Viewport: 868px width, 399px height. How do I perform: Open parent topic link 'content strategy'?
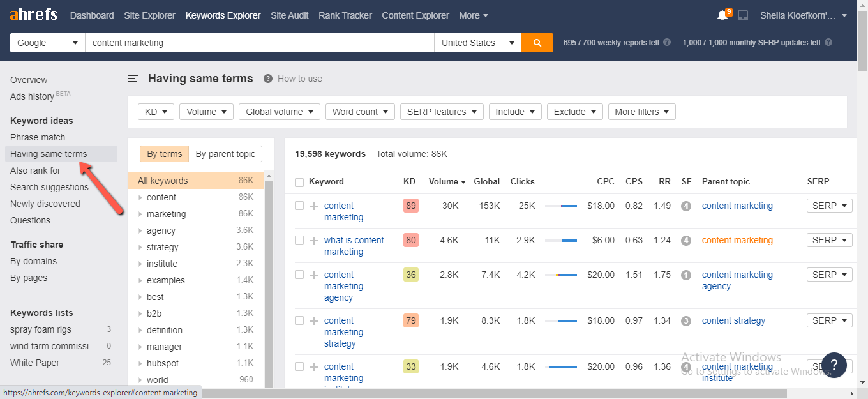coord(733,320)
